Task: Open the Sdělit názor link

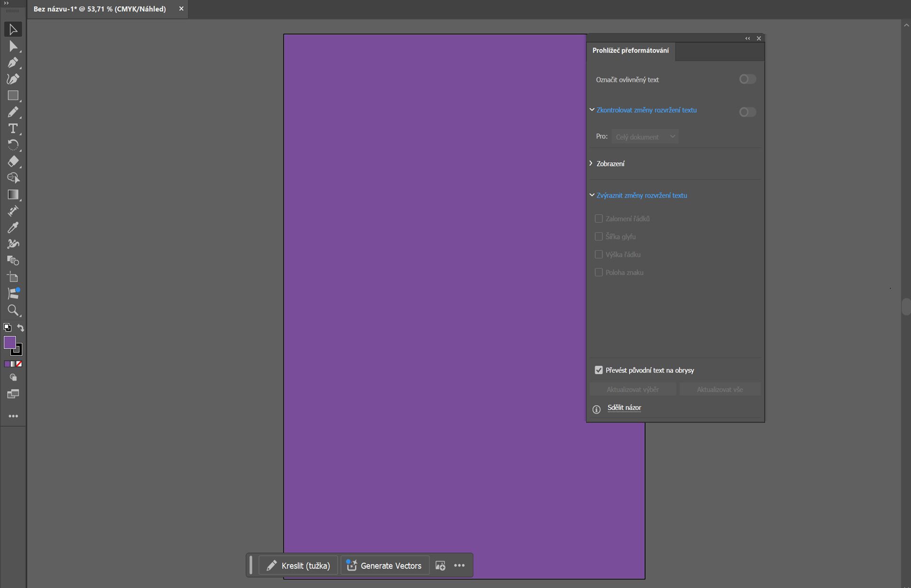Action: 624,408
